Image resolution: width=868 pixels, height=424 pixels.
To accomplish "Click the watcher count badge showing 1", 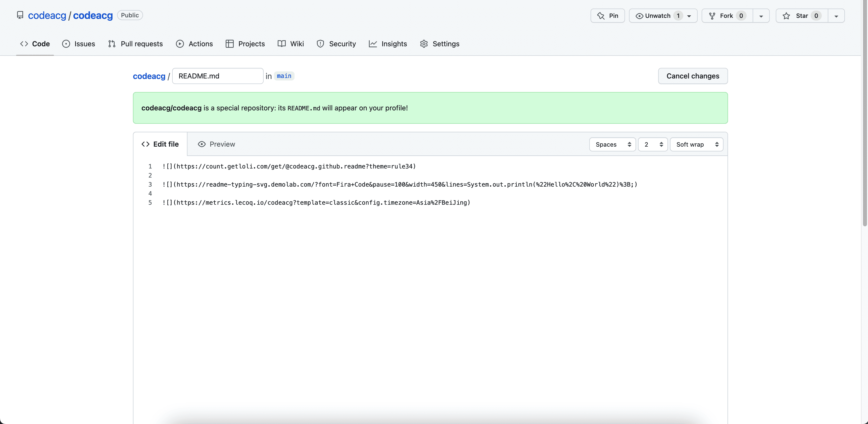I will [678, 16].
